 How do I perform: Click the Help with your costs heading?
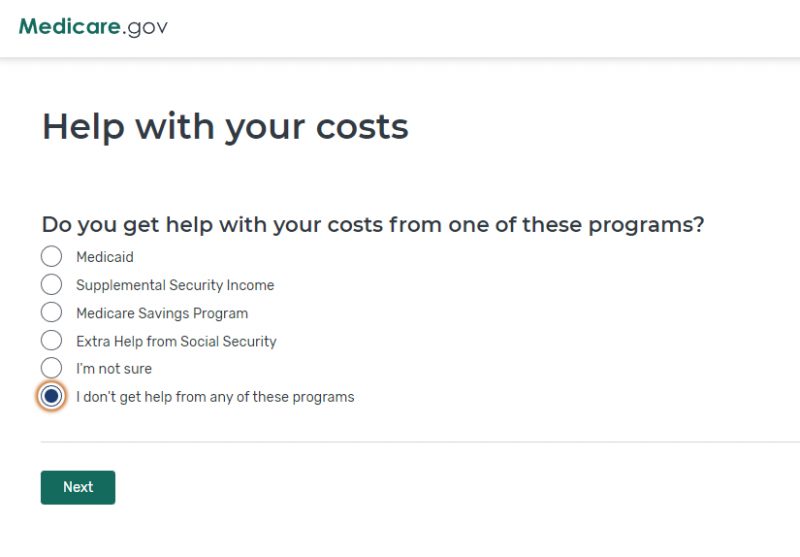pos(226,126)
